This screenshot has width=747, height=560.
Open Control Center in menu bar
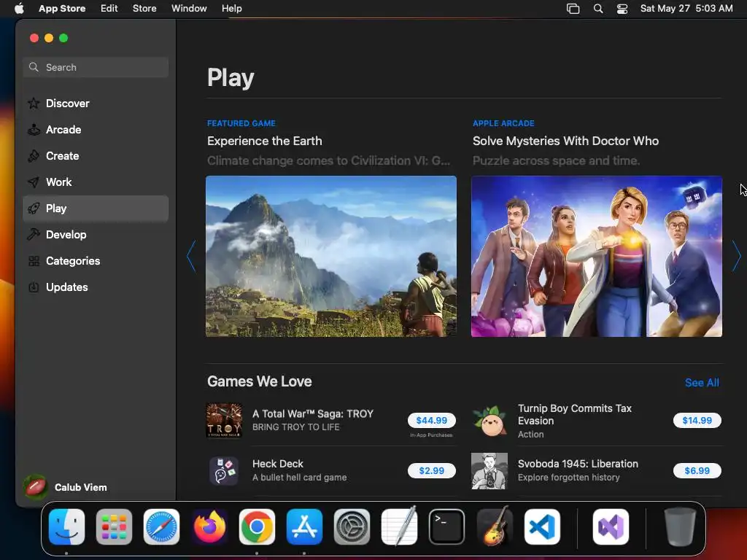(x=622, y=8)
